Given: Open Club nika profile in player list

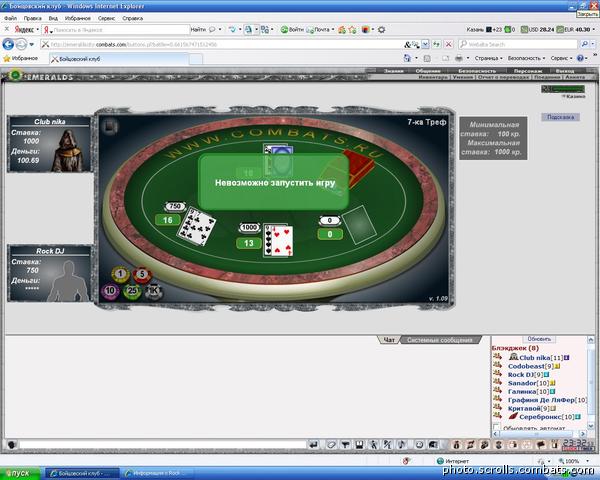Looking at the screenshot, I should (x=535, y=358).
